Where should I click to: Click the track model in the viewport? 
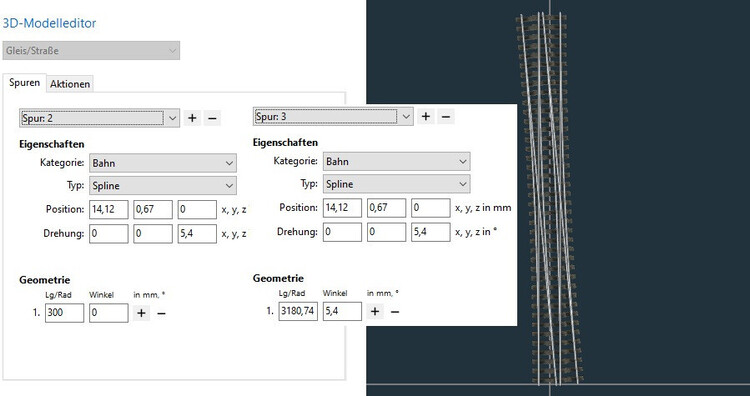549,198
